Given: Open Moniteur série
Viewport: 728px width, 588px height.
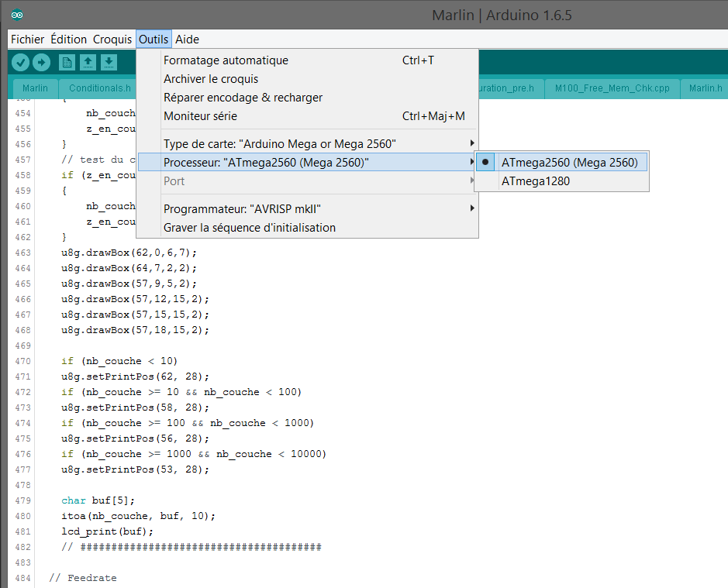Looking at the screenshot, I should coord(307,116).
